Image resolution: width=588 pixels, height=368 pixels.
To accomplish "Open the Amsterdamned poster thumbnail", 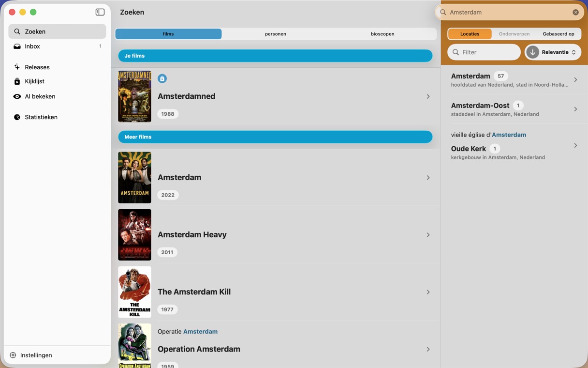I will click(x=134, y=97).
